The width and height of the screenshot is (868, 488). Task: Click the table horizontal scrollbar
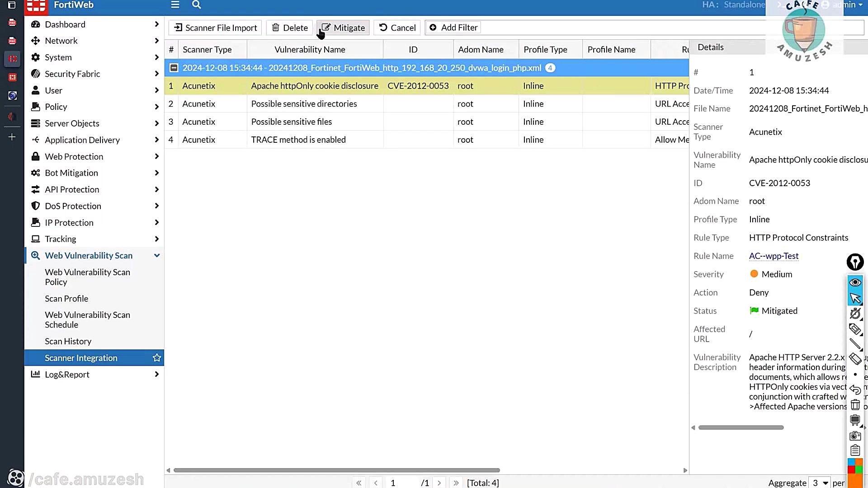336,470
